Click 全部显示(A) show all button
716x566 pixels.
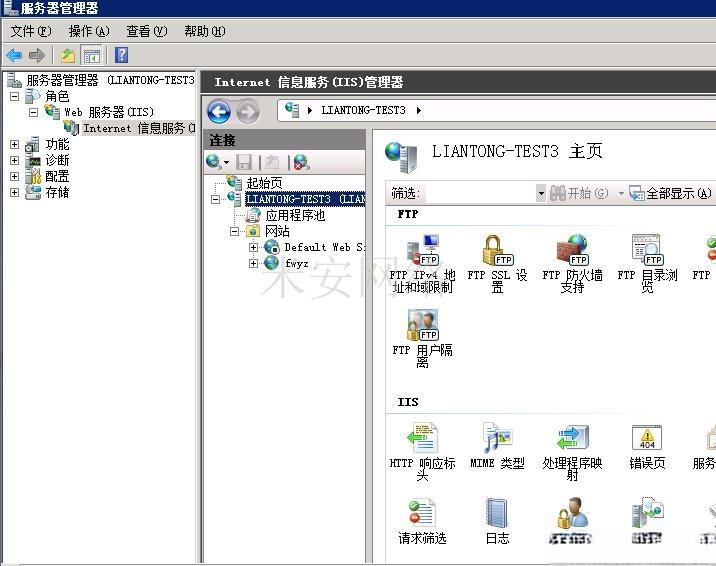tap(670, 193)
